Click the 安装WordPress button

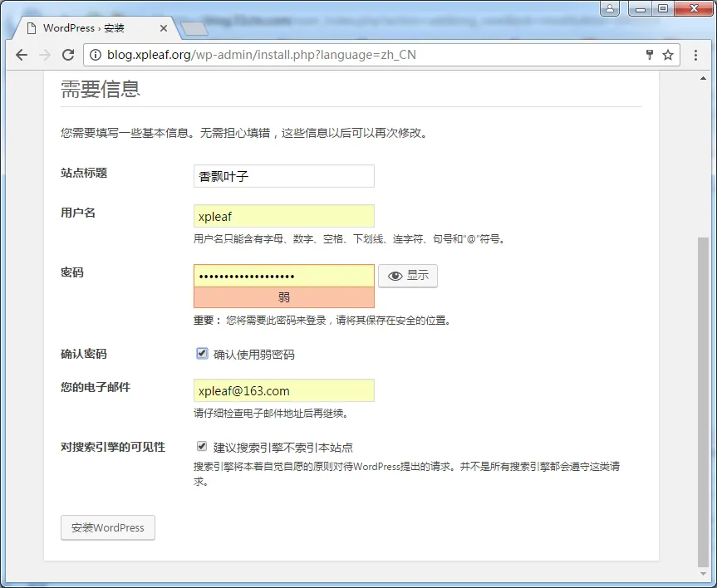tap(108, 527)
